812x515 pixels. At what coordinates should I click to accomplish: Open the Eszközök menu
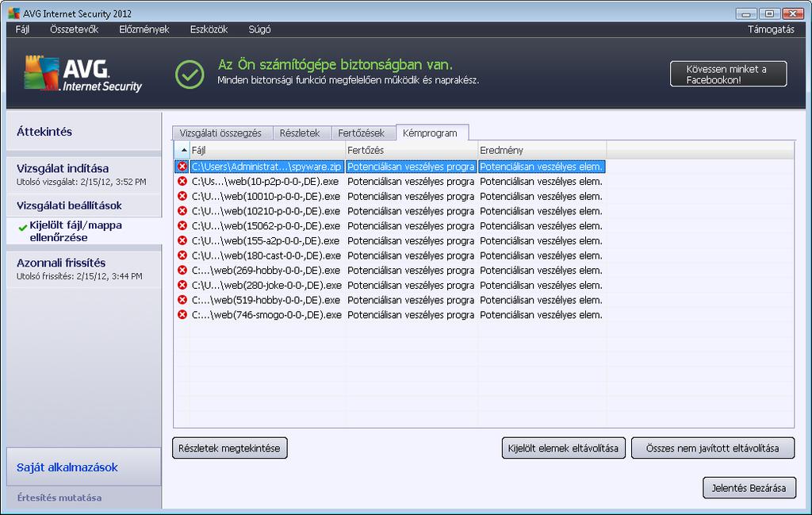click(x=209, y=29)
